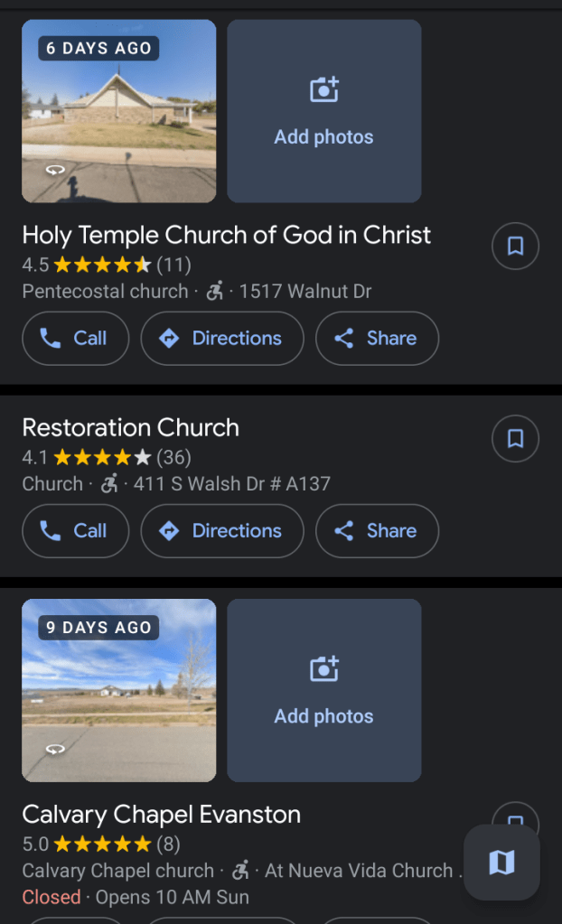The image size is (562, 924).
Task: Share the Restoration Church listing
Action: click(x=377, y=531)
